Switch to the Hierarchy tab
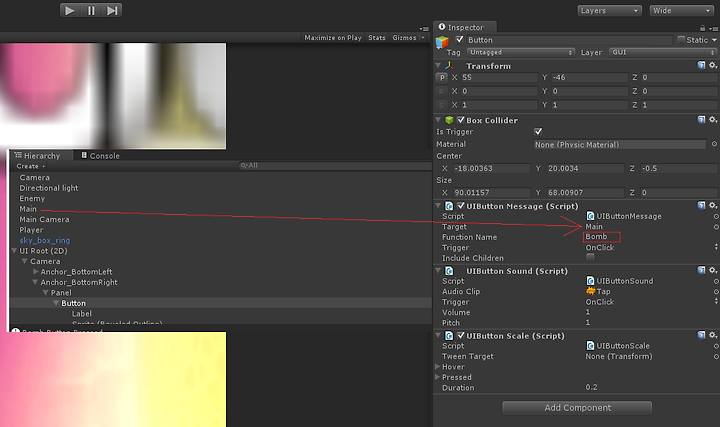 41,156
